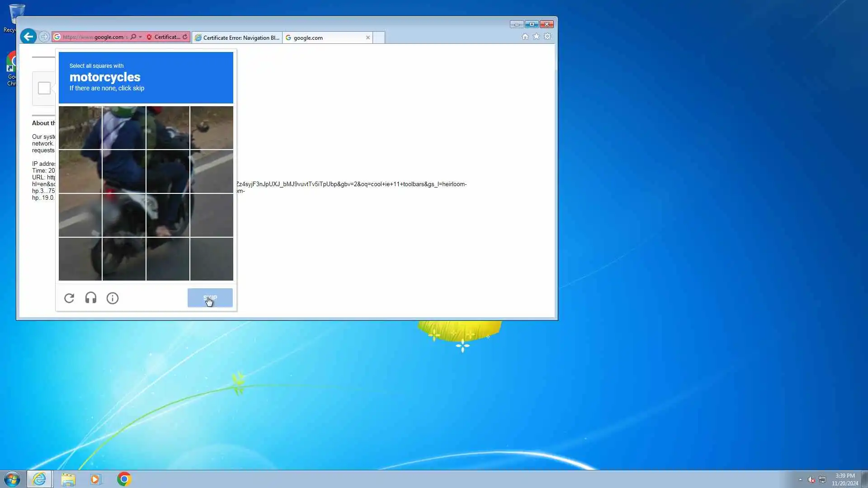Open Windows Media Player from the taskbar
Viewport: 868px width, 488px height.
point(95,479)
